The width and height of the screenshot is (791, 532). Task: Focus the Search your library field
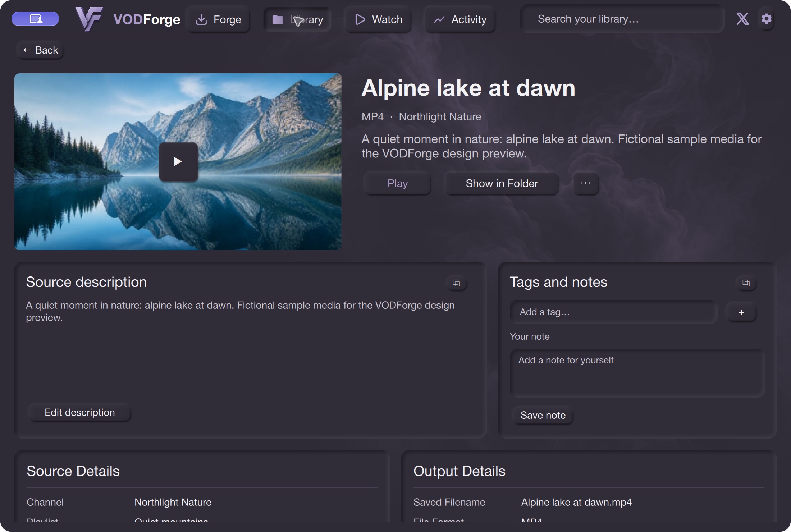tap(623, 19)
